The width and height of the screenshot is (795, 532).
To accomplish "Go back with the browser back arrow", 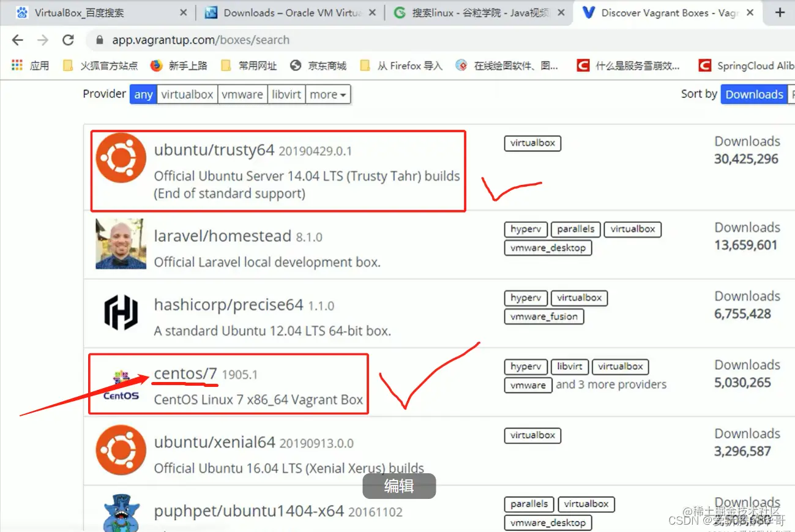I will (x=18, y=40).
